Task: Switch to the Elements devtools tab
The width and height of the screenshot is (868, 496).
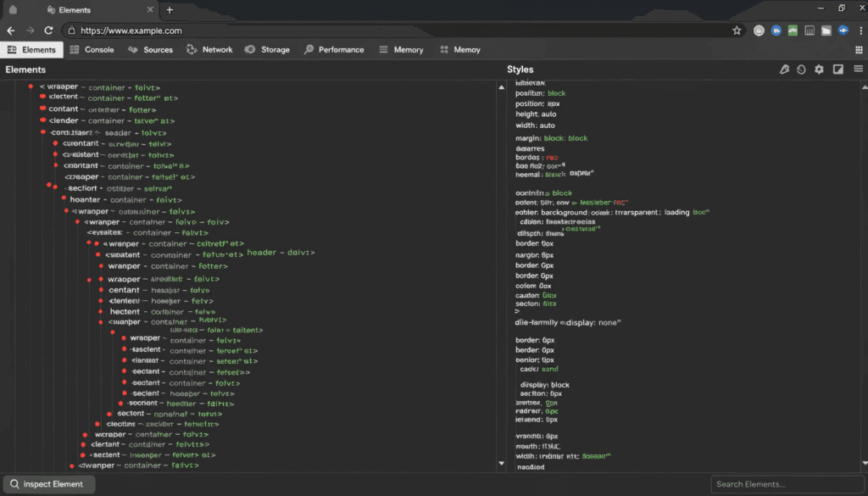Action: pos(31,49)
